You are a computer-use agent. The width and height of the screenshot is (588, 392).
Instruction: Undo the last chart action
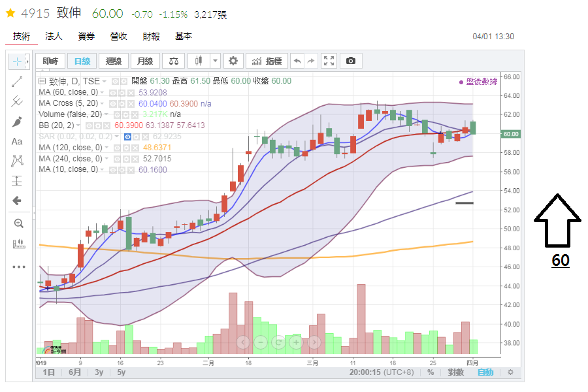[297, 61]
